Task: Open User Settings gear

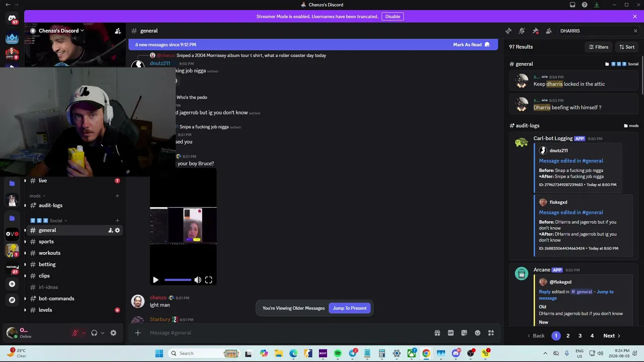Action: (113, 333)
